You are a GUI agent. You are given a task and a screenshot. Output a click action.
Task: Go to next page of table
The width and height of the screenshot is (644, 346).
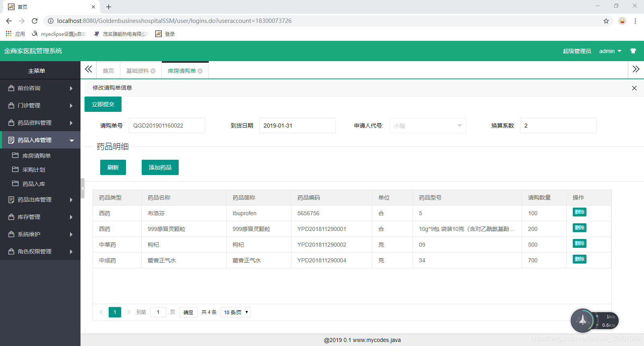pyautogui.click(x=128, y=312)
